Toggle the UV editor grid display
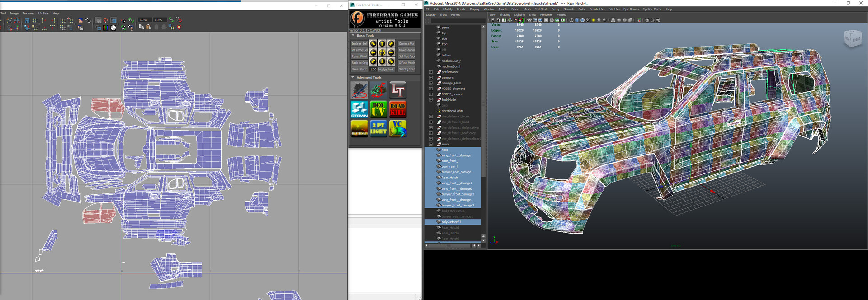 click(x=98, y=20)
